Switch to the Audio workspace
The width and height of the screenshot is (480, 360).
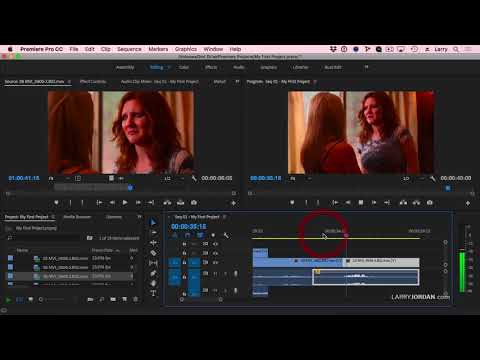(239, 67)
